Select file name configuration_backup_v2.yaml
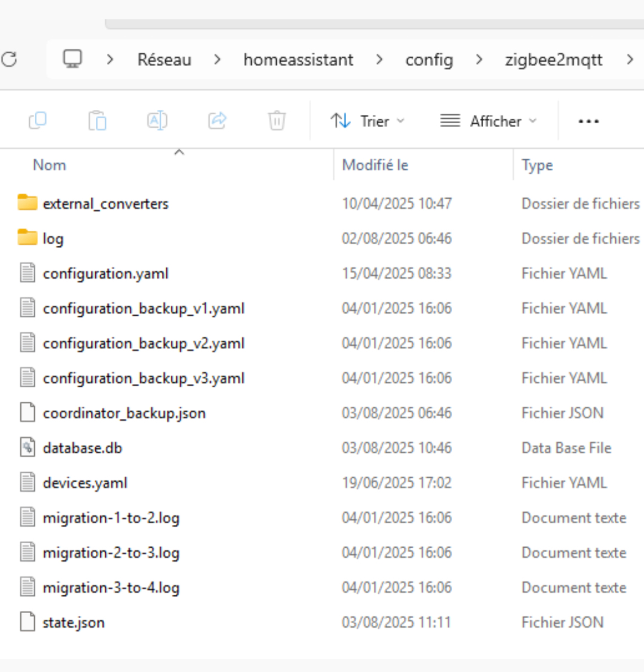 pyautogui.click(x=144, y=343)
